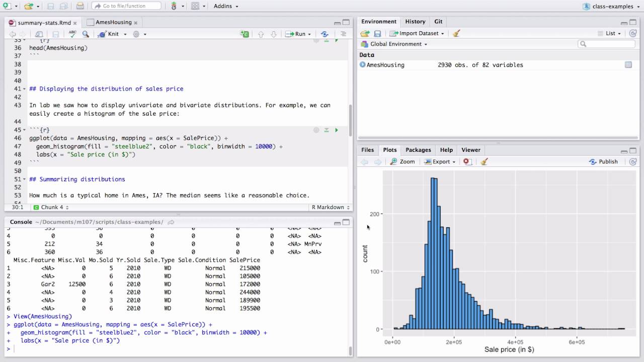Refresh the Environment pane with the refresh icon
This screenshot has width=644, height=362.
point(633,33)
